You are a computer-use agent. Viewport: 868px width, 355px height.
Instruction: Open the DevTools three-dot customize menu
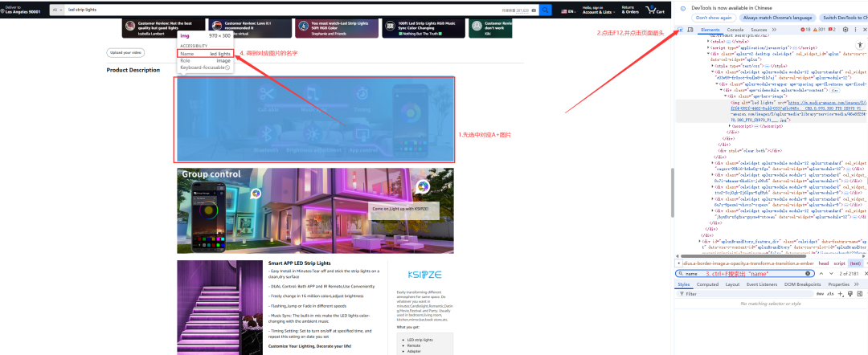[x=854, y=29]
